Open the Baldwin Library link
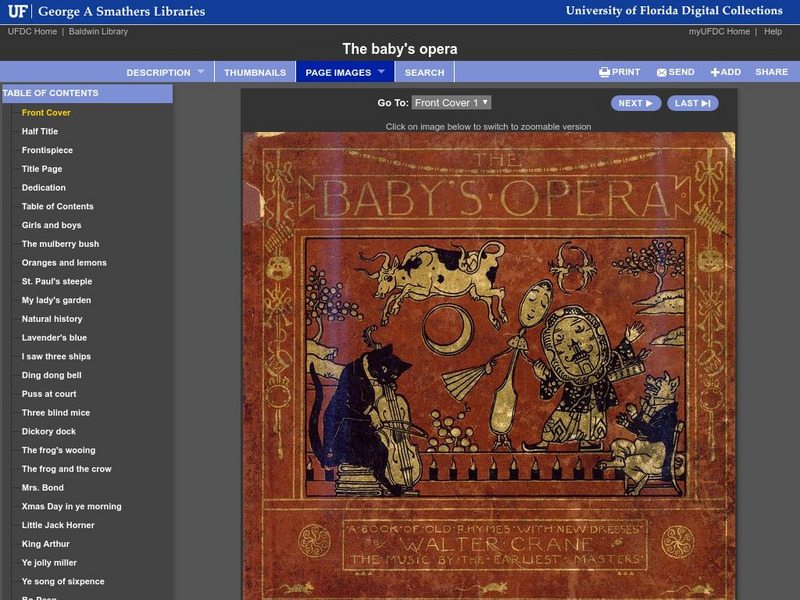The image size is (800, 600). click(96, 30)
